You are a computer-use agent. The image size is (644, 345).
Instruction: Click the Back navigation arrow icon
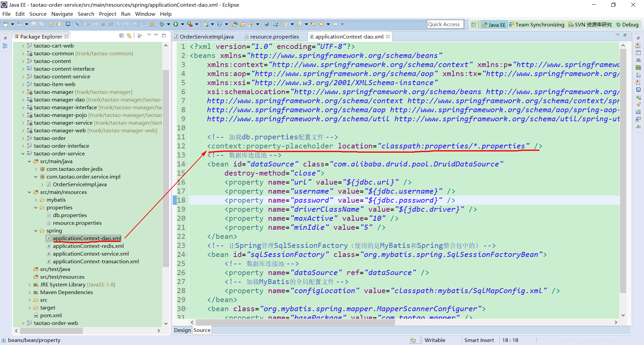pos(321,24)
